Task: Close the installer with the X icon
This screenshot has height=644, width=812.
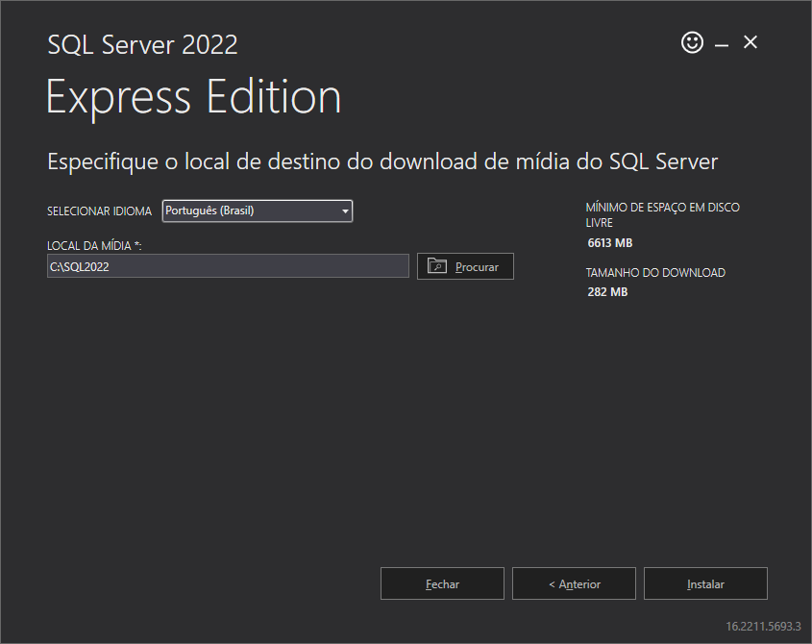Action: (750, 42)
